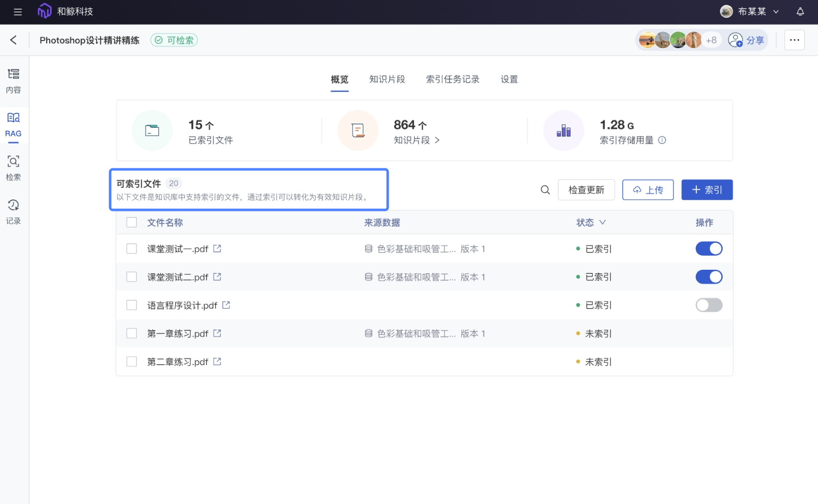Disable indexing for 课堂测试二.pdf
Screen dimensions: 818x504
[x=709, y=277]
